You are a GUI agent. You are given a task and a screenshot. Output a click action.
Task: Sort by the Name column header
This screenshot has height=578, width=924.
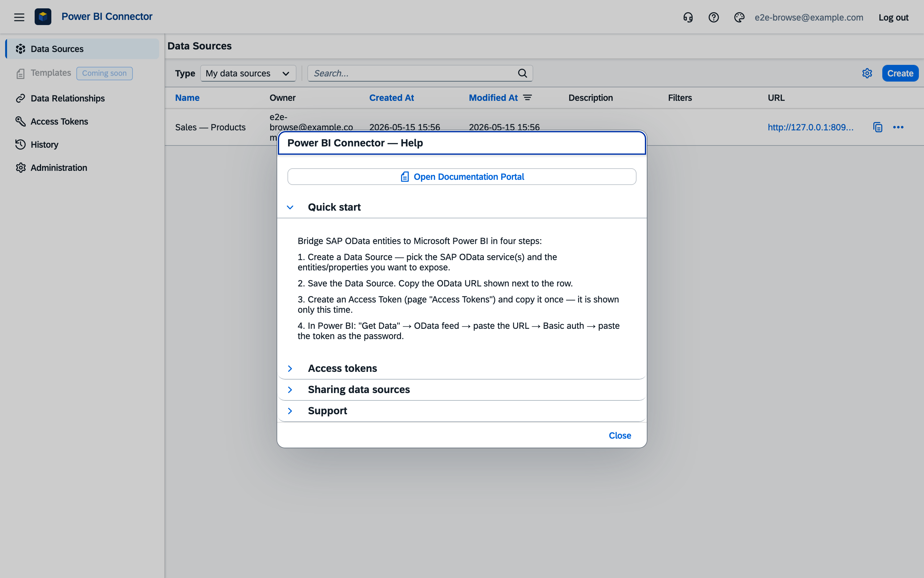(187, 98)
